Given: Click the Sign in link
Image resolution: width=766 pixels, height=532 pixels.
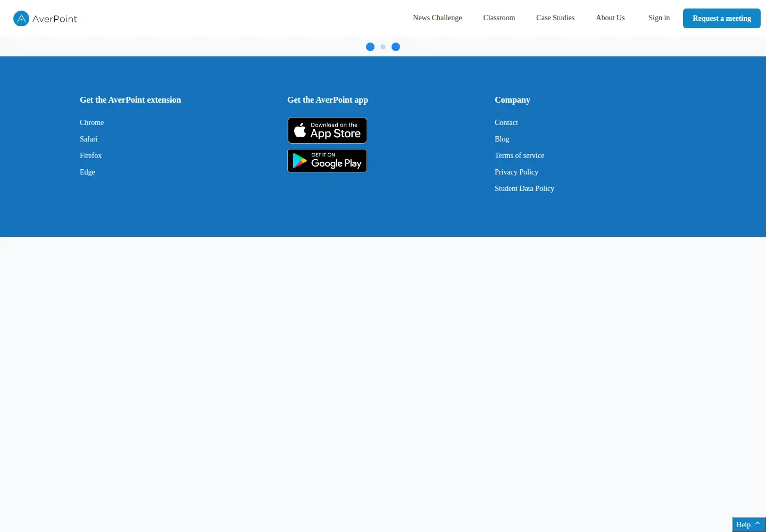Looking at the screenshot, I should tap(659, 18).
